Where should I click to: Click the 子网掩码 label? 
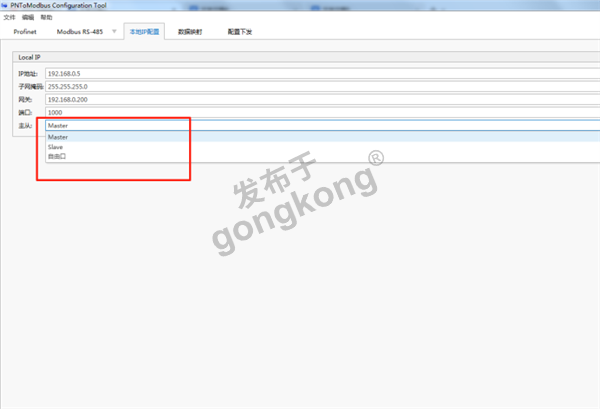click(x=31, y=87)
